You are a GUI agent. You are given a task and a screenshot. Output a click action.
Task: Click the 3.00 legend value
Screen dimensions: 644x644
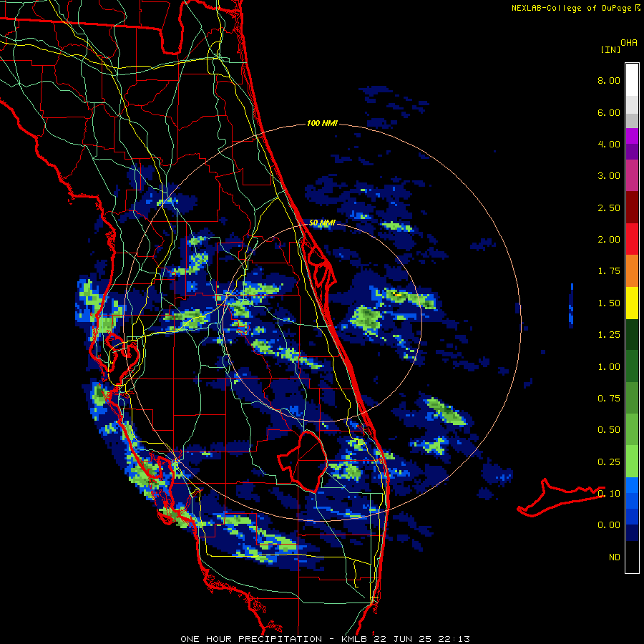(609, 176)
